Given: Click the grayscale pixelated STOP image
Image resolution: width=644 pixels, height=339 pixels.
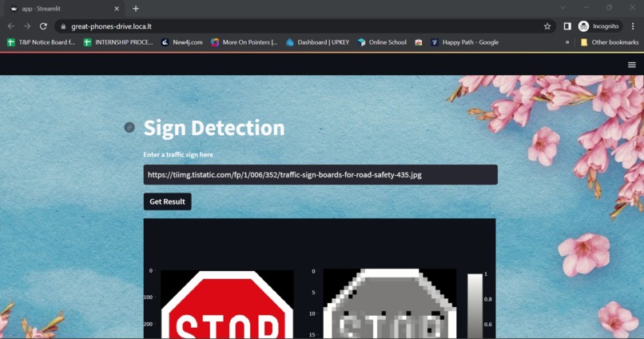Looking at the screenshot, I should pos(390,304).
